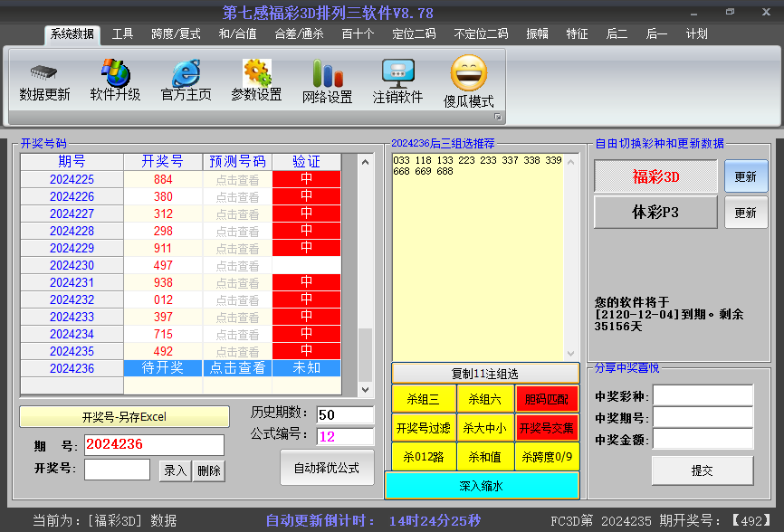784x532 pixels.
Task: Click the 录入 button
Action: (x=175, y=470)
